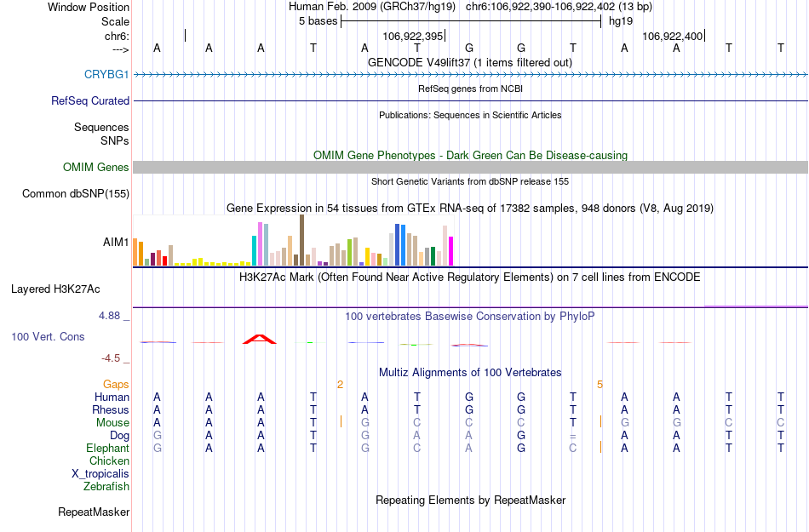Select the 100 Vert. Cons track label
This screenshot has width=809, height=532.
[x=48, y=336]
